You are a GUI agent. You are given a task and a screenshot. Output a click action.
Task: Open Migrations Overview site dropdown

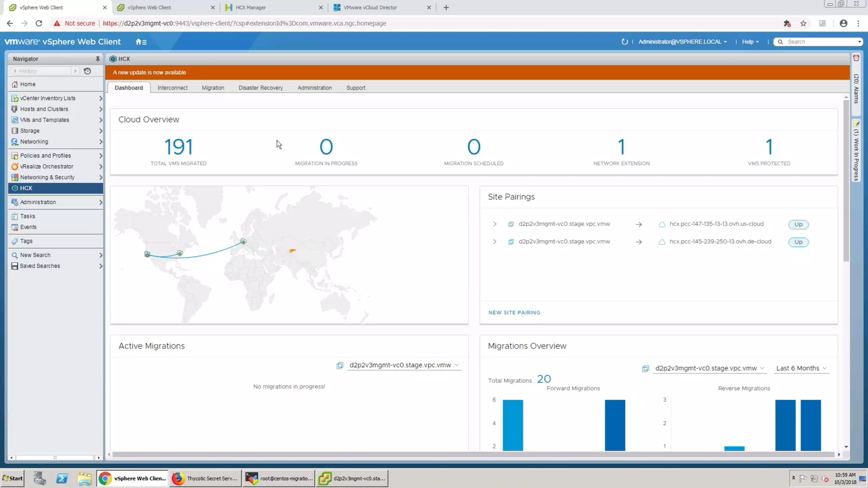709,368
